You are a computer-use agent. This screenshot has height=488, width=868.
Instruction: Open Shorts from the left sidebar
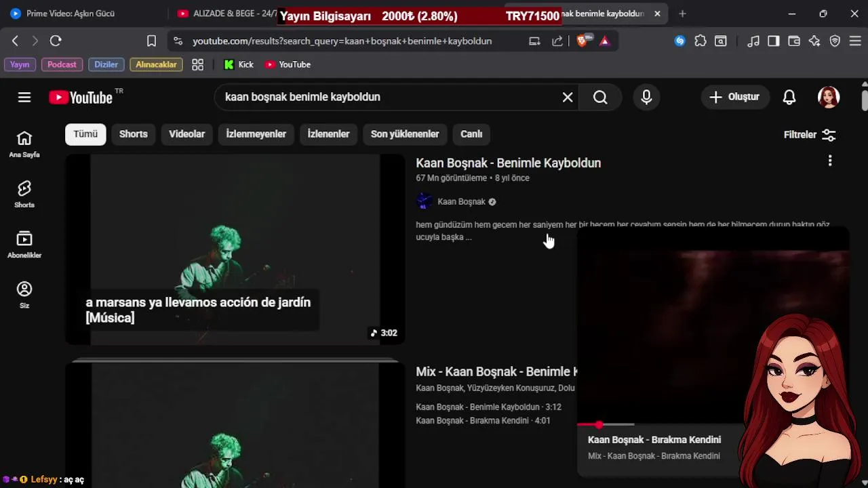click(x=24, y=195)
